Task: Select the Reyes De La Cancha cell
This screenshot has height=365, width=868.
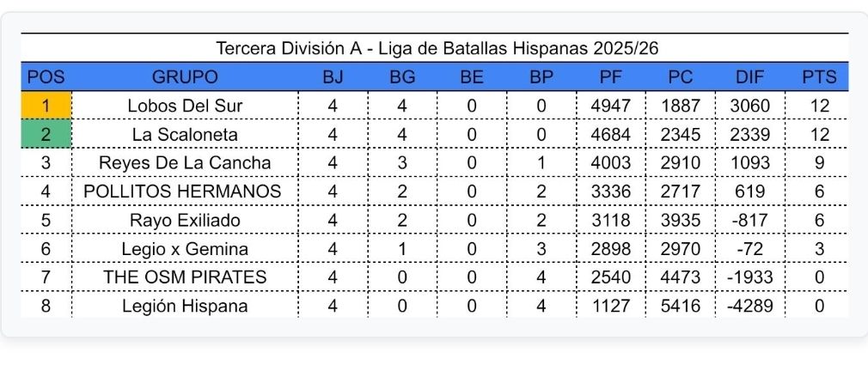Action: click(x=185, y=163)
